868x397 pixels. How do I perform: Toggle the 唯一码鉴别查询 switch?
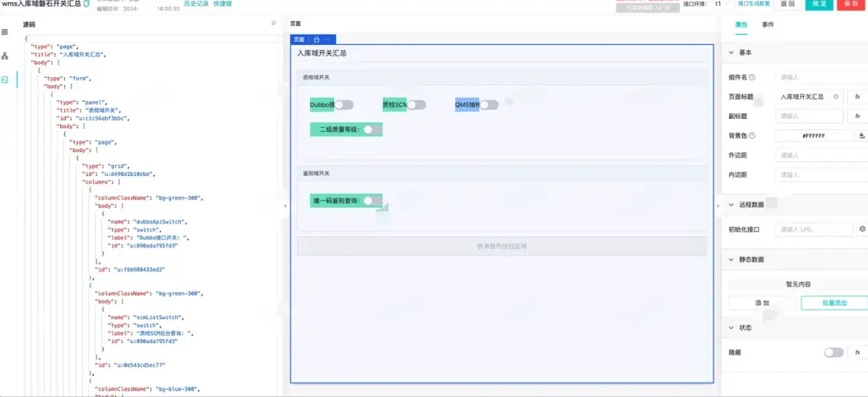coord(373,200)
